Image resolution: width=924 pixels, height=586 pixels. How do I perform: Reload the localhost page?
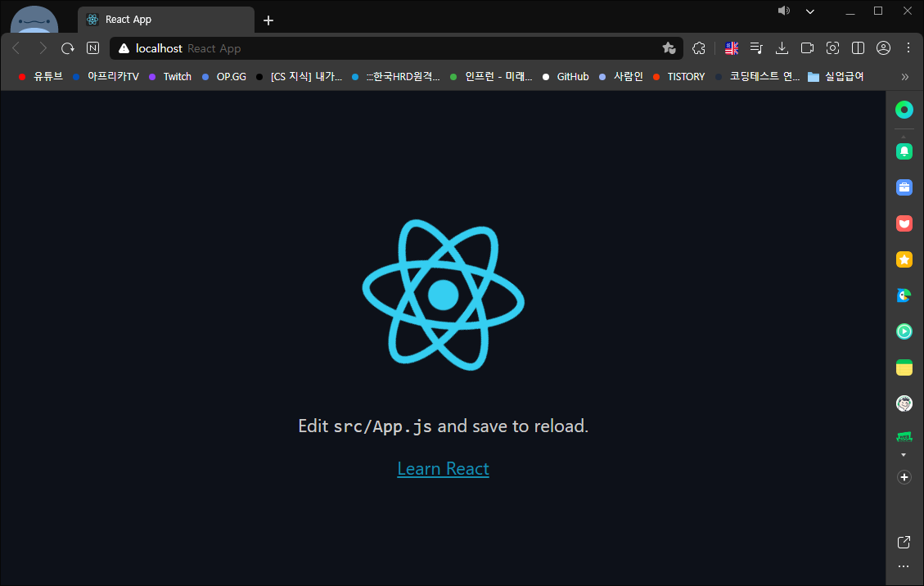coord(68,48)
